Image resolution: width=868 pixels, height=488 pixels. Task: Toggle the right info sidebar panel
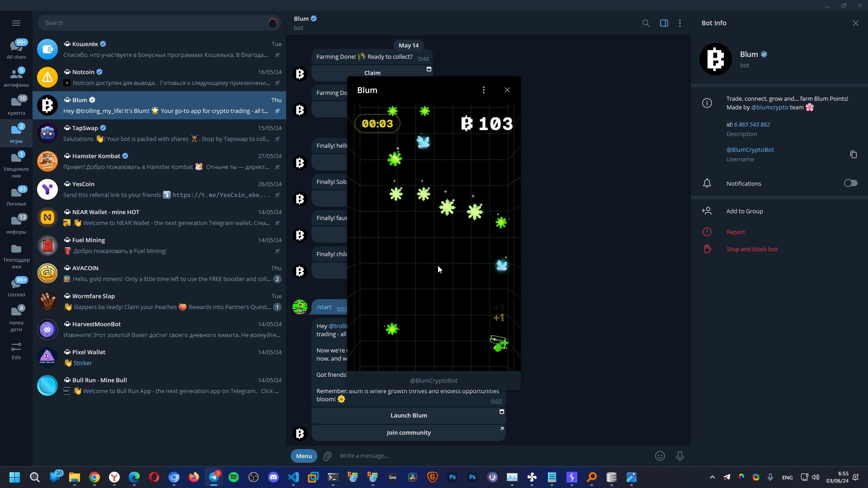pyautogui.click(x=664, y=23)
